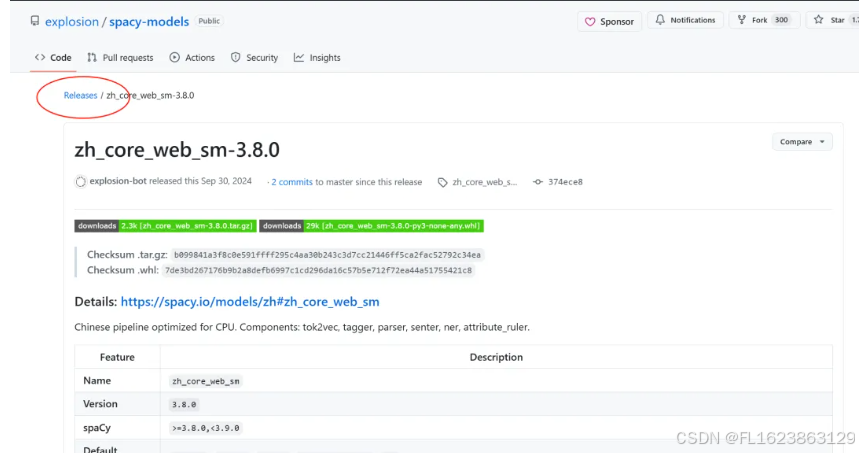This screenshot has height=453, width=859.
Task: Switch to the Actions tab
Action: 192,58
